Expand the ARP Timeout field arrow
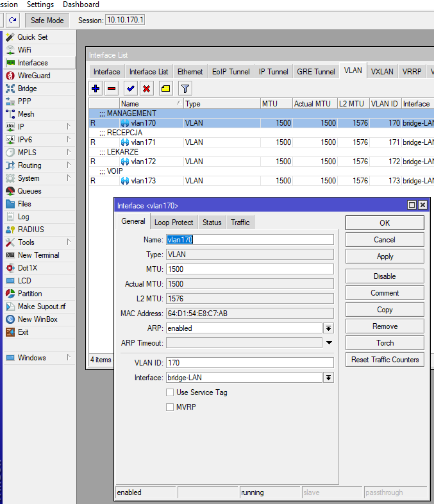Screen dimensions: 434x504 [329, 342]
